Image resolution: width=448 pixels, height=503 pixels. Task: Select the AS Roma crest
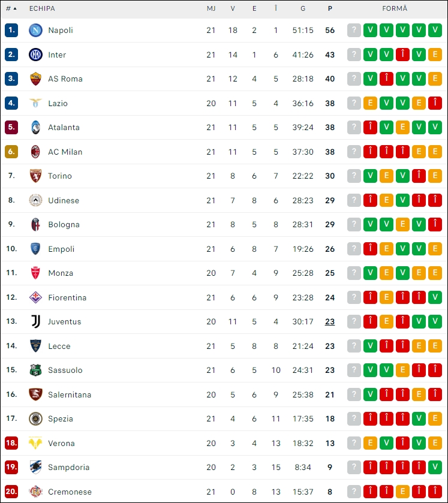(35, 79)
